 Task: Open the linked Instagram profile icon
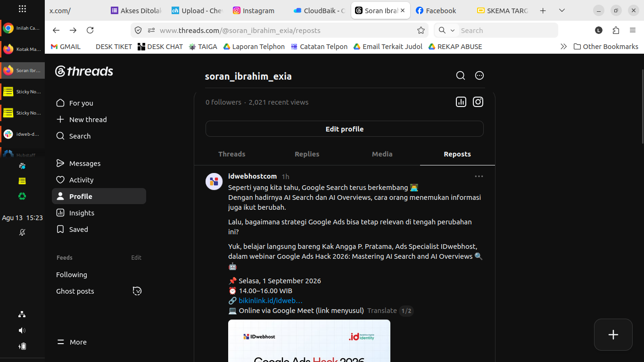pos(478,102)
